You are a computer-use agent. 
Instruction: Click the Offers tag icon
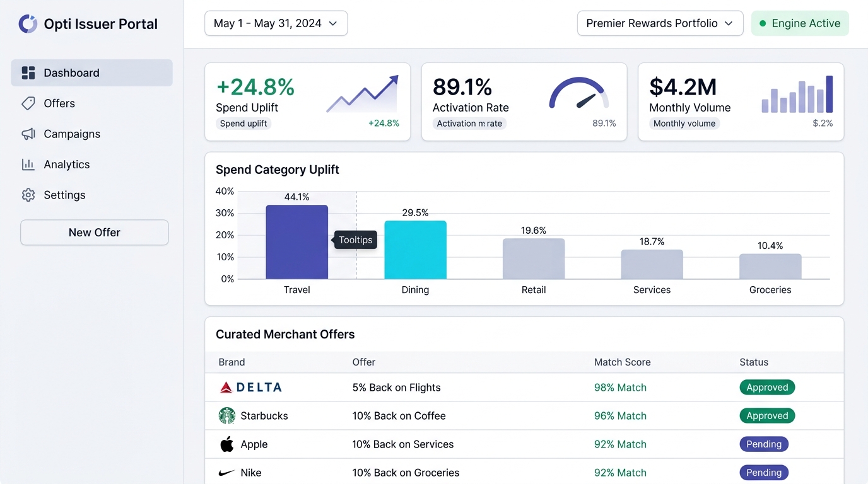pos(28,103)
